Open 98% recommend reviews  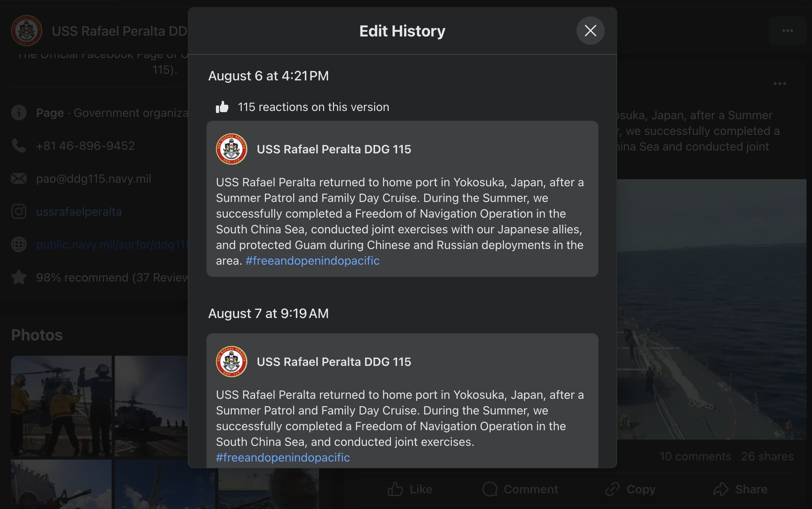click(112, 278)
